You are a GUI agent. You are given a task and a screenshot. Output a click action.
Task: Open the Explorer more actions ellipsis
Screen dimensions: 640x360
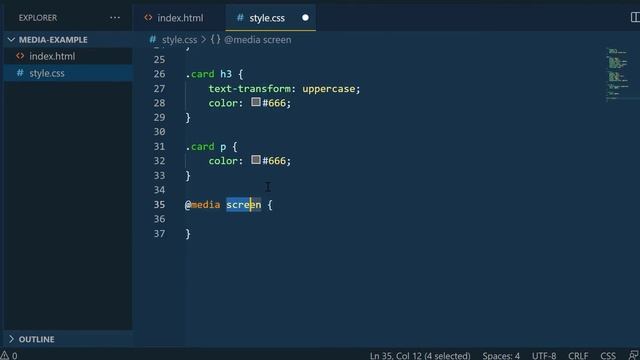coord(115,18)
